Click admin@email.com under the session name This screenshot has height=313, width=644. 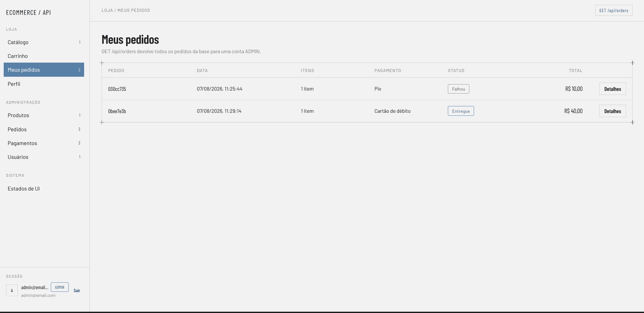coord(38,295)
